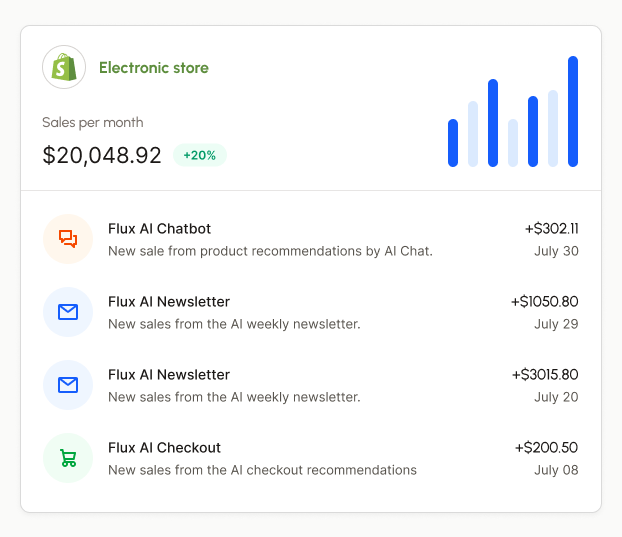Select the +$3015.80 newsletter sale amount
The image size is (622, 537).
[544, 374]
